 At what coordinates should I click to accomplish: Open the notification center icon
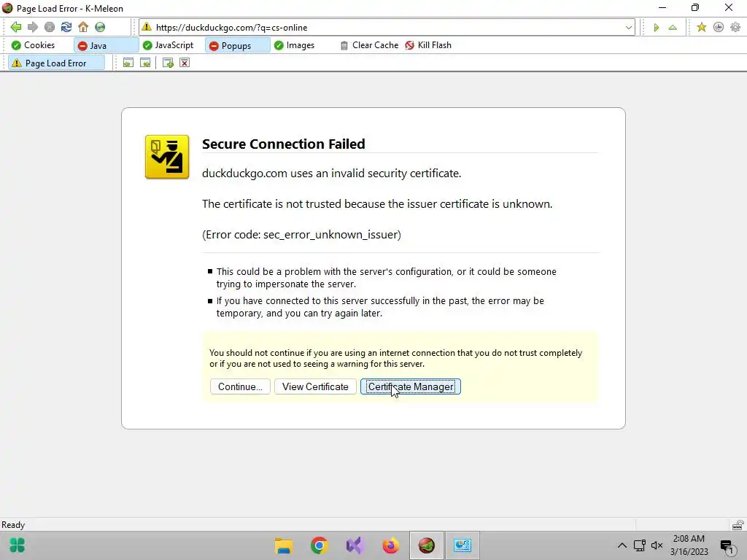(x=727, y=547)
